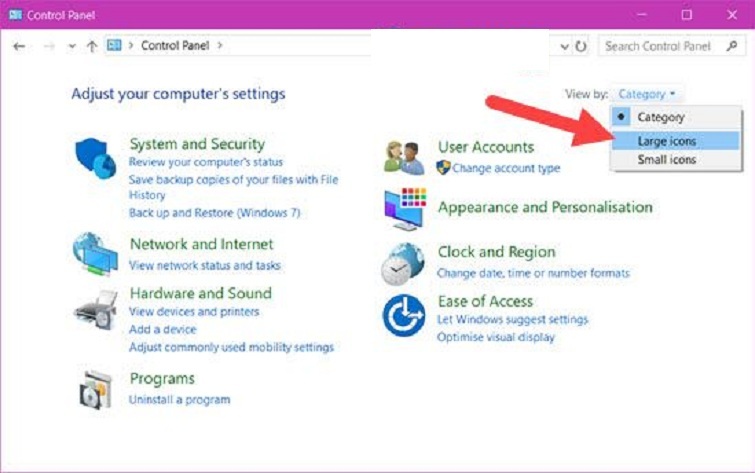This screenshot has width=755, height=473.
Task: Open View devices and printers link
Action: [194, 312]
